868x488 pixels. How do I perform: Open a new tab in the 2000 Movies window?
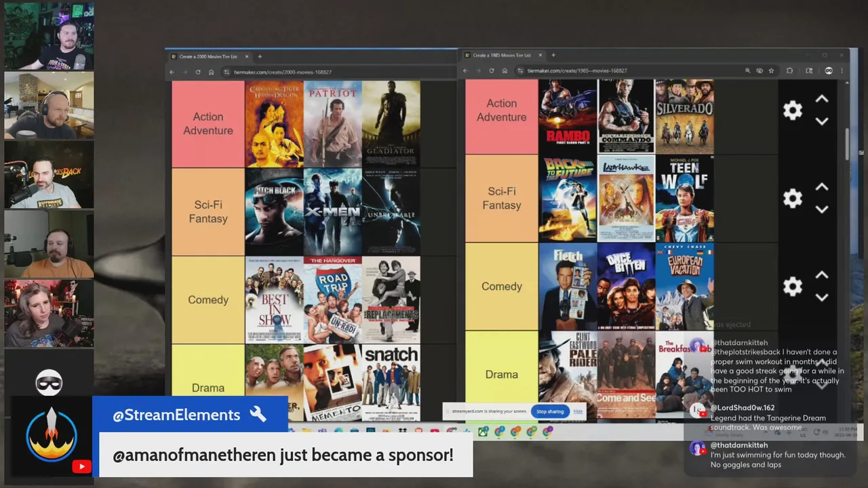(x=260, y=56)
